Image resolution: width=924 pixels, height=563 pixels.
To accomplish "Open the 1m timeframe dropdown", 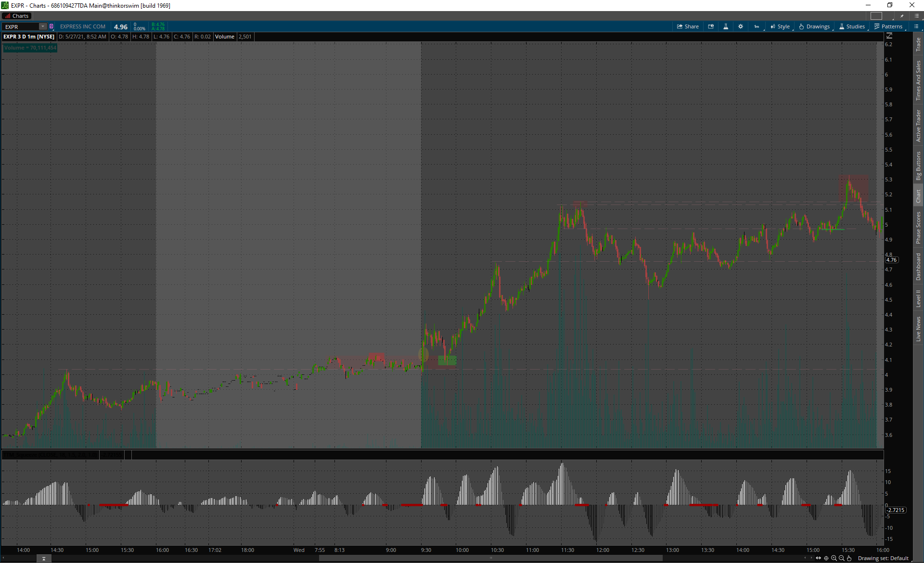I will pyautogui.click(x=757, y=26).
